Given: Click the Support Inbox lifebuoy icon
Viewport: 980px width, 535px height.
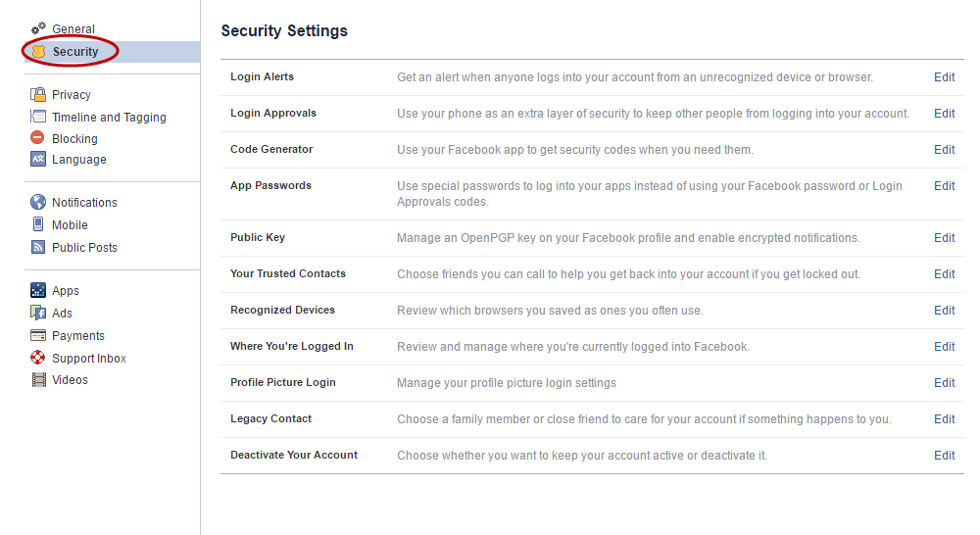Looking at the screenshot, I should click(x=38, y=358).
